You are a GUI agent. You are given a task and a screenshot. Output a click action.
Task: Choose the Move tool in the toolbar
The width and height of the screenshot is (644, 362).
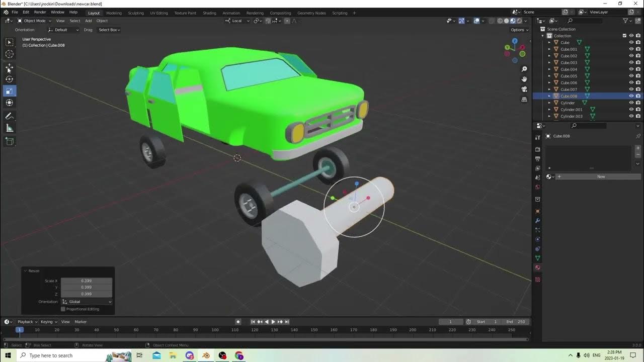pyautogui.click(x=10, y=67)
